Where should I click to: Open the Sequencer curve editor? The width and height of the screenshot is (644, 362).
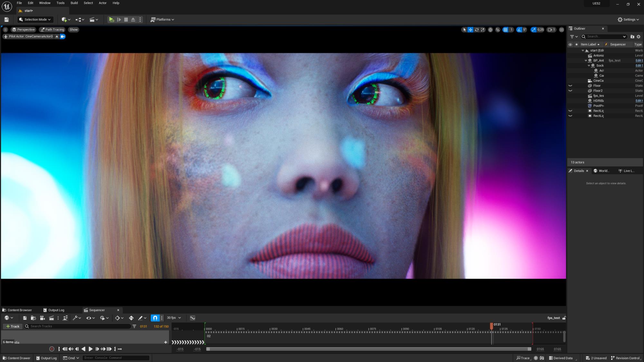click(x=193, y=318)
